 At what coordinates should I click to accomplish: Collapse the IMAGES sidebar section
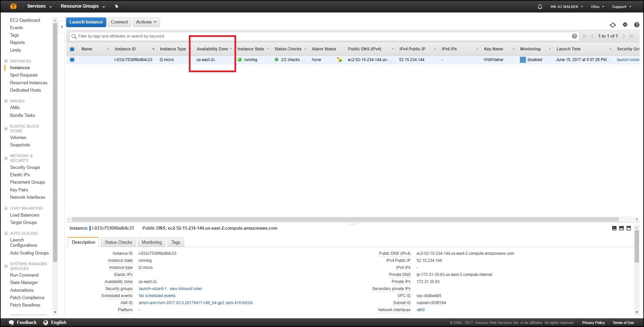pyautogui.click(x=6, y=101)
